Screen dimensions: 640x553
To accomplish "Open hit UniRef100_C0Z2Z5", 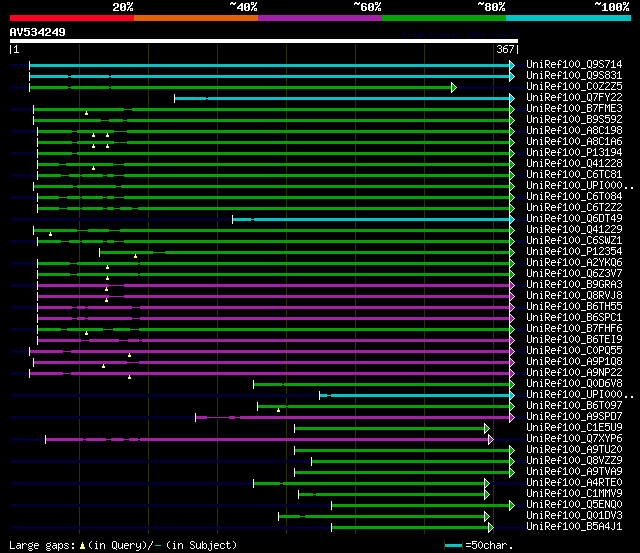I will 574,87.
